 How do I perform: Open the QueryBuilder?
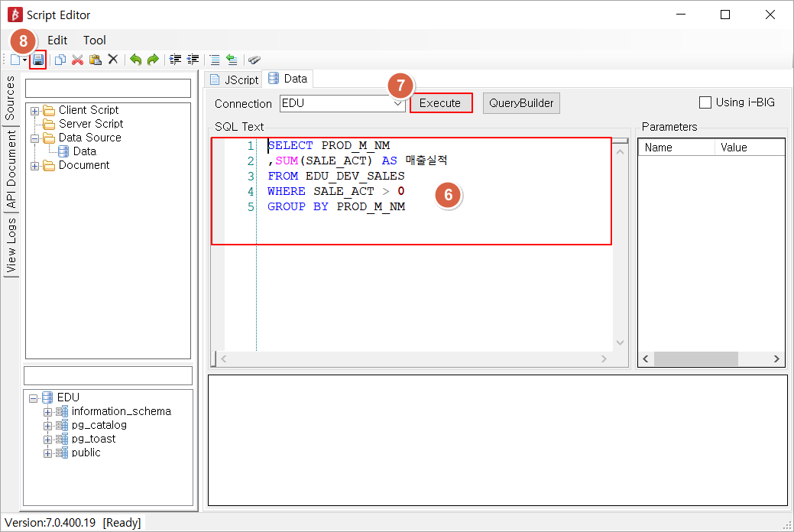521,103
